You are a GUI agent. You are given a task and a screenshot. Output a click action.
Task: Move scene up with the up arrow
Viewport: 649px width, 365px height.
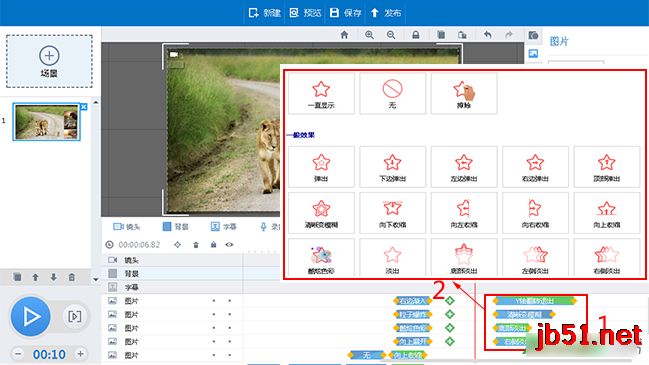[x=36, y=277]
